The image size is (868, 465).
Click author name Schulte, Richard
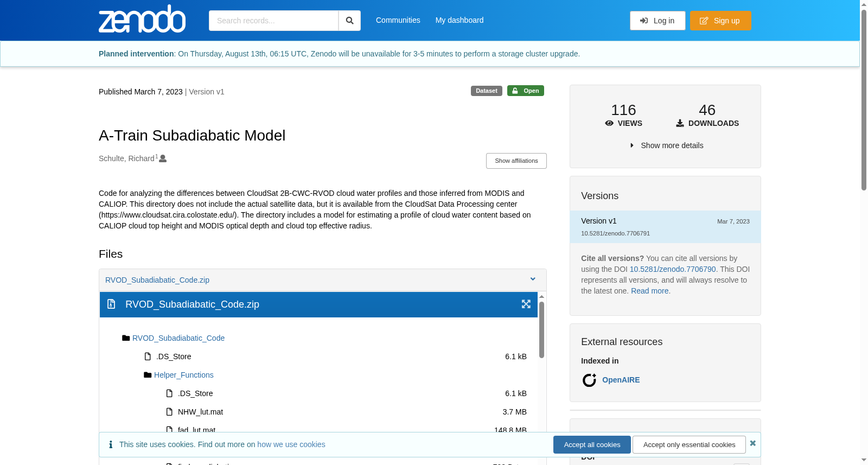126,158
